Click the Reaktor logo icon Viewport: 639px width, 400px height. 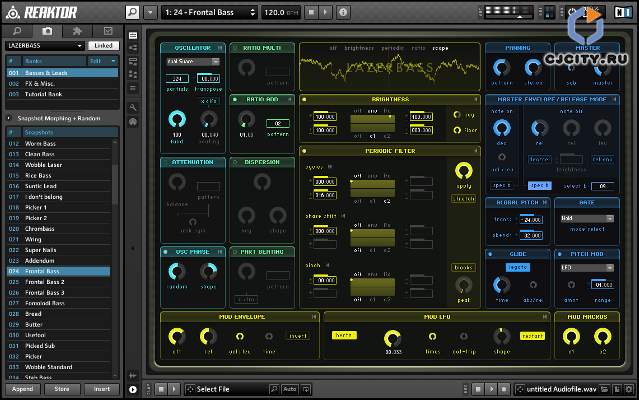(x=13, y=13)
